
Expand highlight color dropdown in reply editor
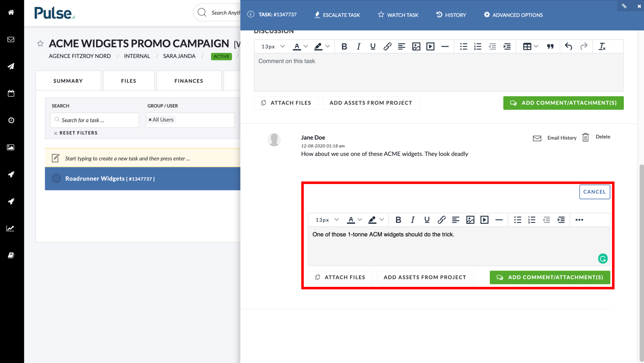coord(382,220)
